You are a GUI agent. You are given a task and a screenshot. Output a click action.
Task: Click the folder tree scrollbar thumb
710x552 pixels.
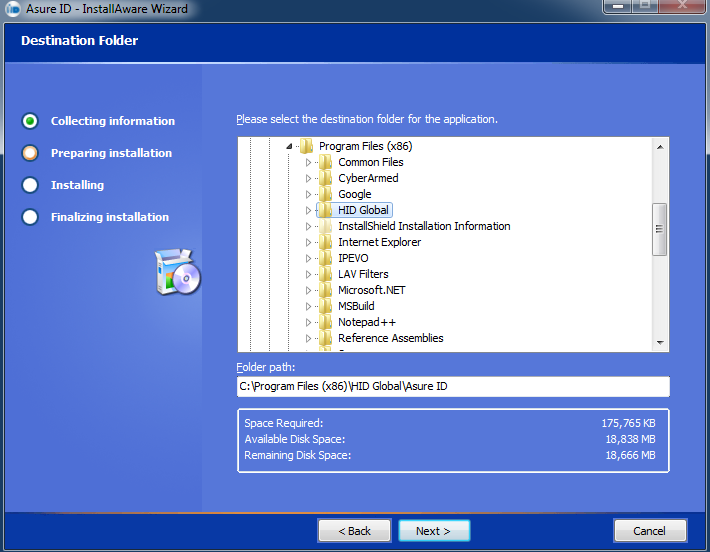[659, 229]
